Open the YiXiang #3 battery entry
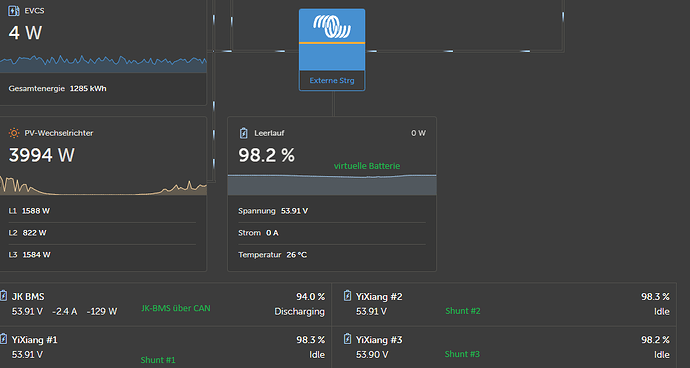 [x=504, y=347]
